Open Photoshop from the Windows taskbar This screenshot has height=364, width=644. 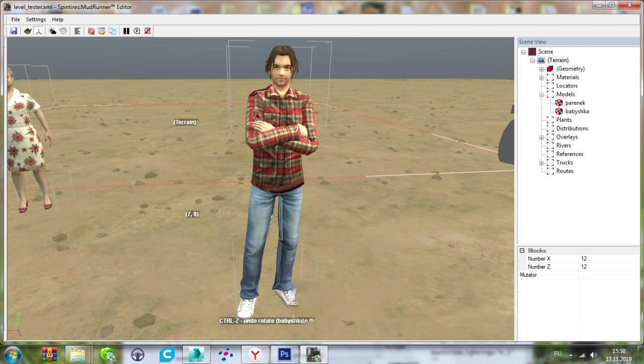(x=284, y=354)
